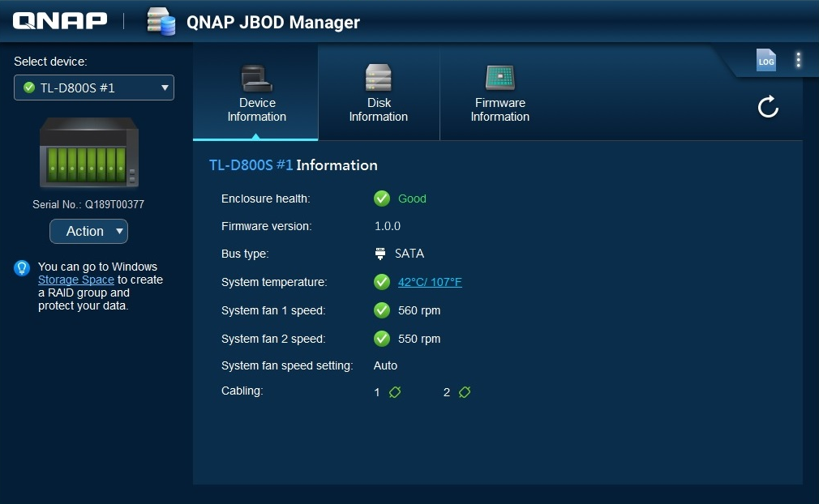
Task: Switch to the Disk Information tab
Action: [378, 94]
